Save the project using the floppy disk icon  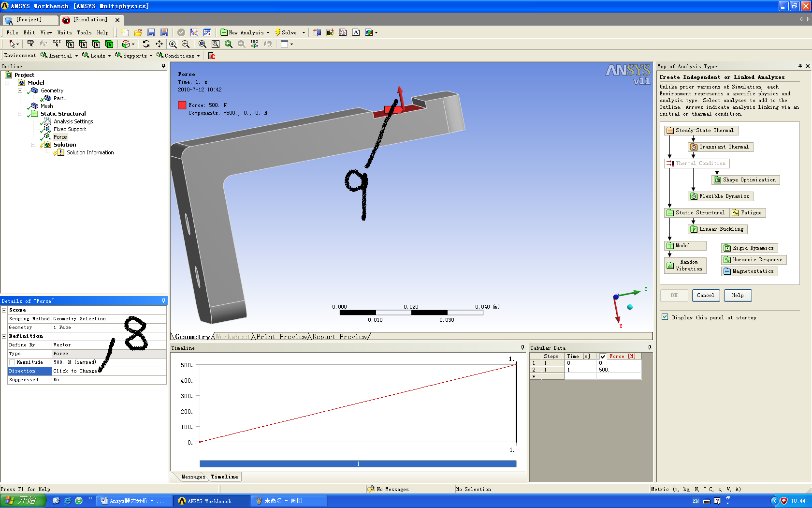click(x=151, y=32)
